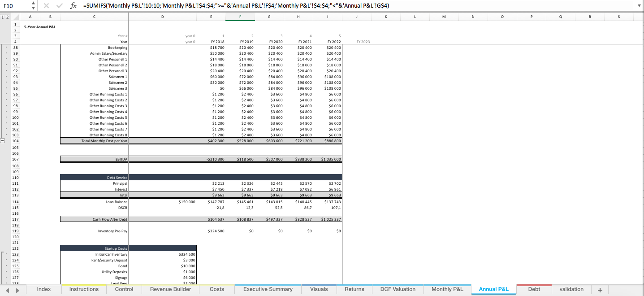
Task: Expand the formula bar with its dropdown arrow
Action: click(640, 5)
